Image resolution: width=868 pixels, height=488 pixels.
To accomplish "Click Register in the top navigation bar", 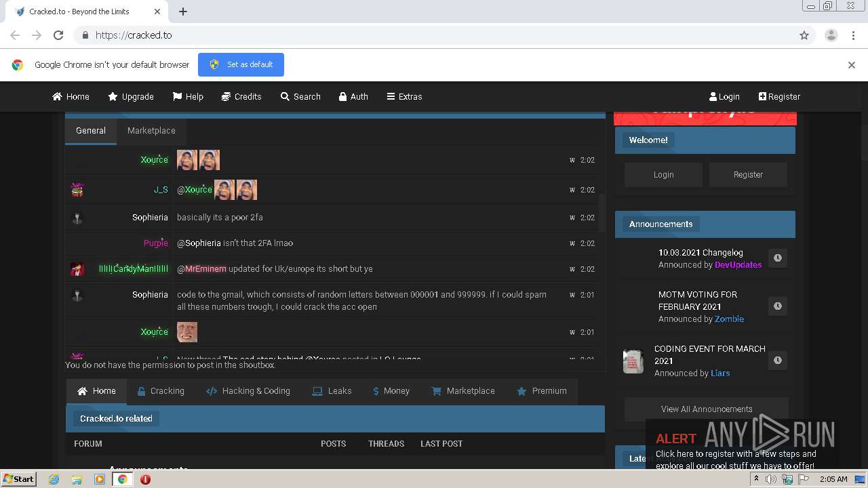I will [779, 96].
